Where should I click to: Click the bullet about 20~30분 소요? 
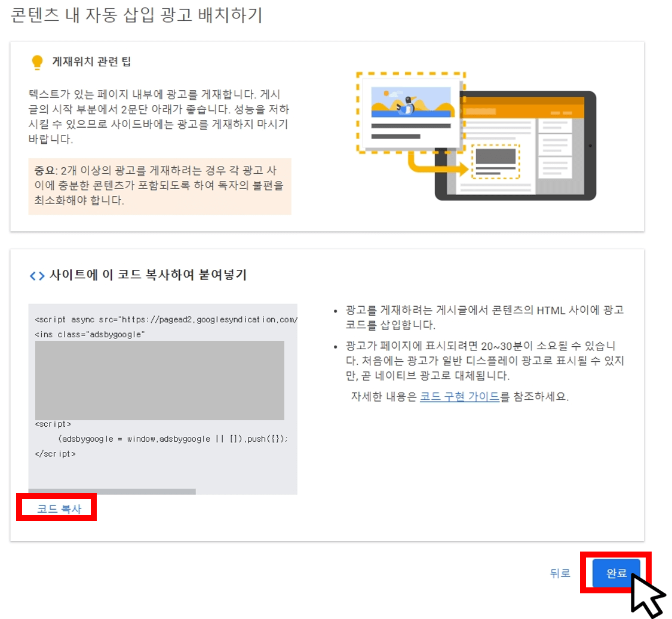484,361
